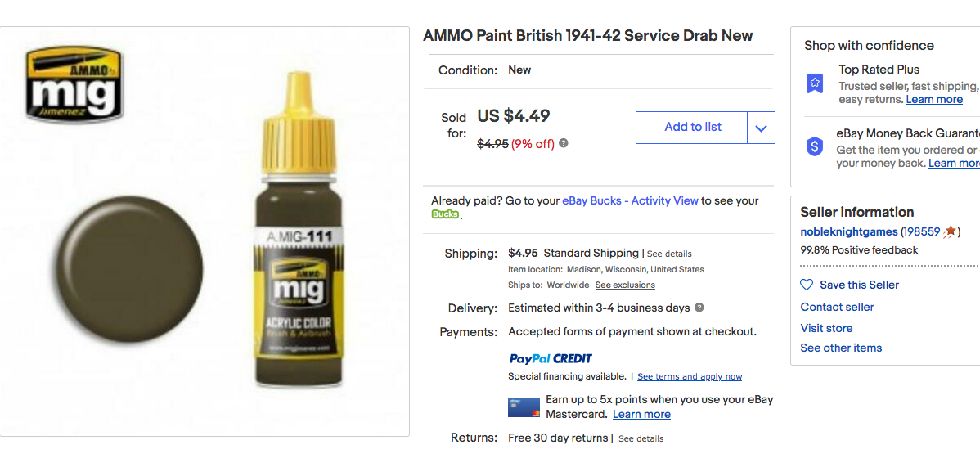Click Contact seller link

click(837, 307)
